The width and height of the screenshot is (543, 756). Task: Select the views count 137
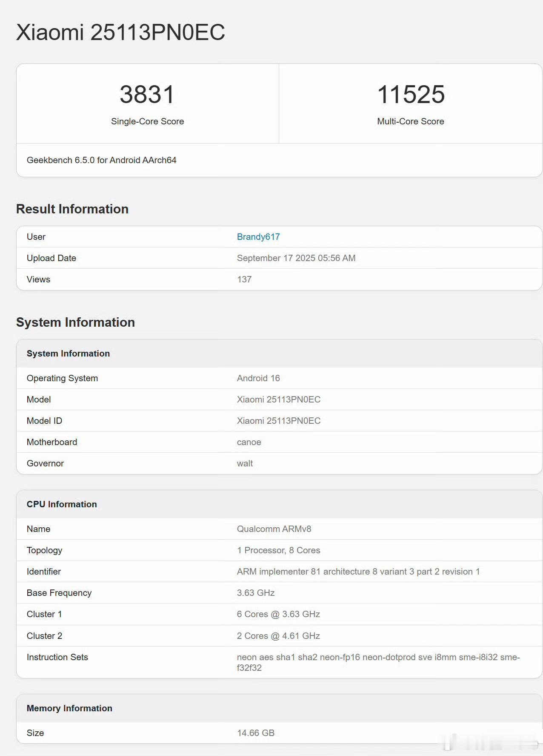pos(244,279)
